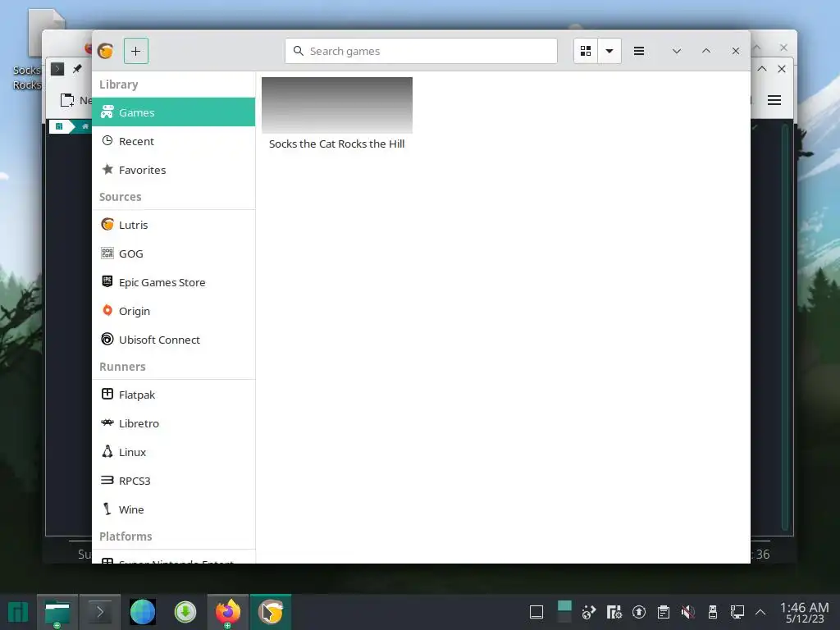Viewport: 840px width, 630px height.
Task: Filter by the Linux runner
Action: coord(174,452)
